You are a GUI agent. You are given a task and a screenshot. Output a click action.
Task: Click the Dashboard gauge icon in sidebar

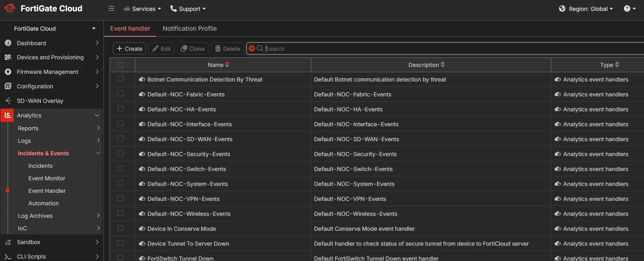tap(8, 43)
